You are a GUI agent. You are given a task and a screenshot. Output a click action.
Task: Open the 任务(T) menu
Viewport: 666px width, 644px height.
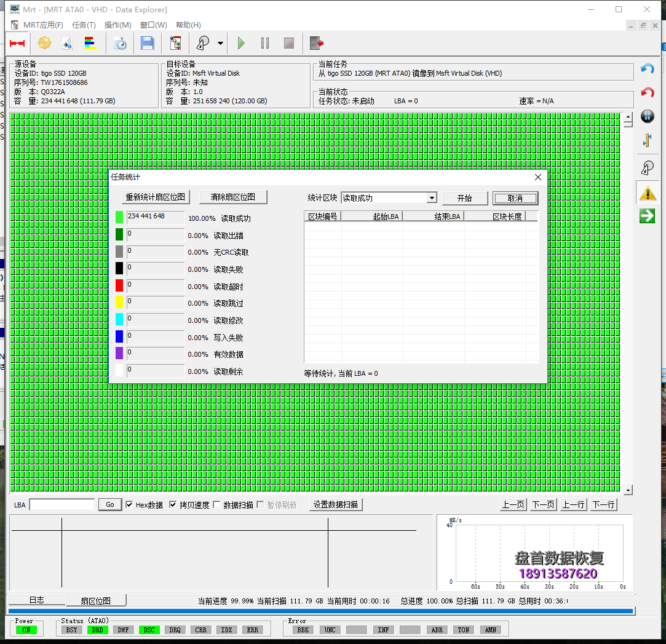tap(84, 25)
